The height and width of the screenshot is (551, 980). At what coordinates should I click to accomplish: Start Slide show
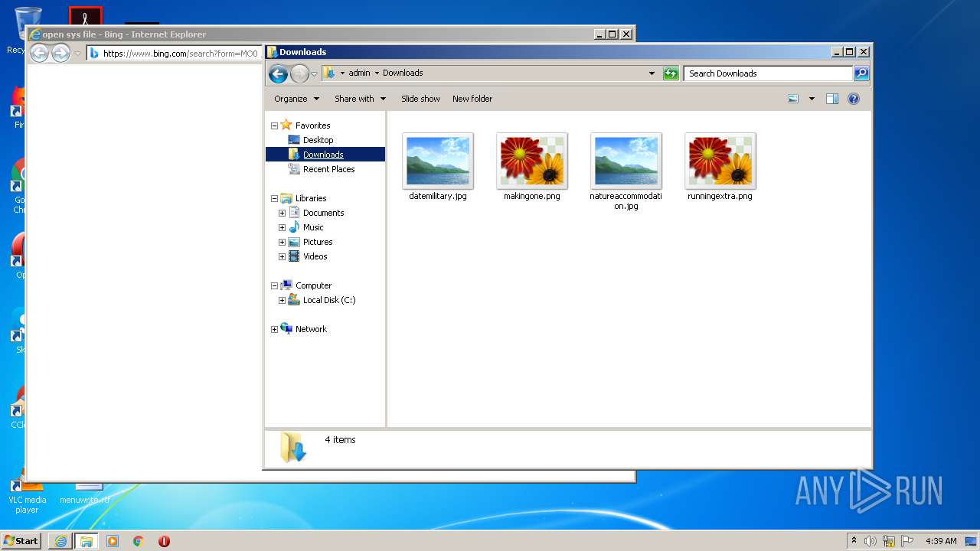tap(420, 99)
